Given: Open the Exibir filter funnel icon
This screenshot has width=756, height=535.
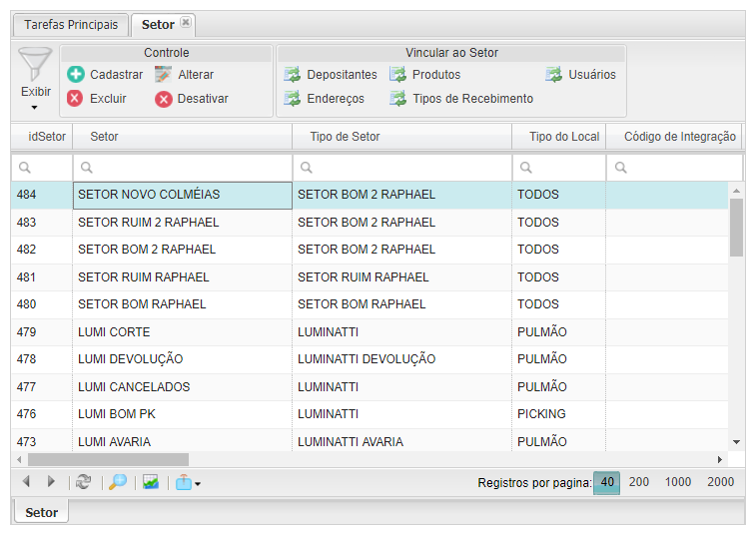Looking at the screenshot, I should 35,64.
